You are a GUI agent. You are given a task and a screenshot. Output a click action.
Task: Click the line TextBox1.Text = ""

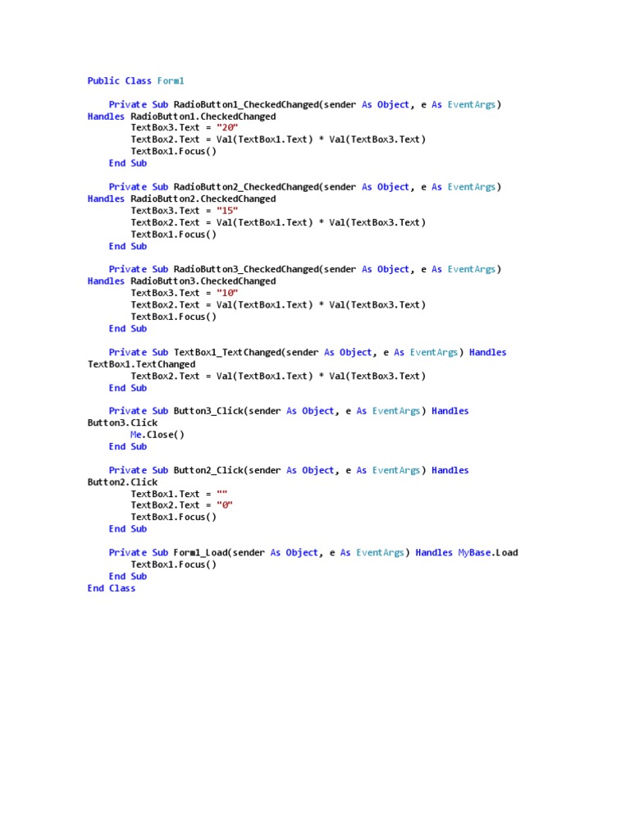[x=179, y=494]
